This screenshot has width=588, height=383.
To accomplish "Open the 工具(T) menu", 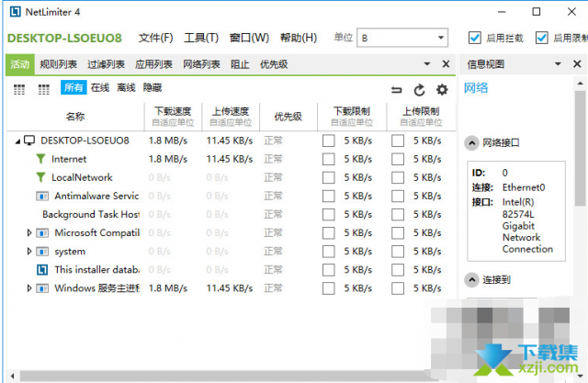I will (200, 38).
